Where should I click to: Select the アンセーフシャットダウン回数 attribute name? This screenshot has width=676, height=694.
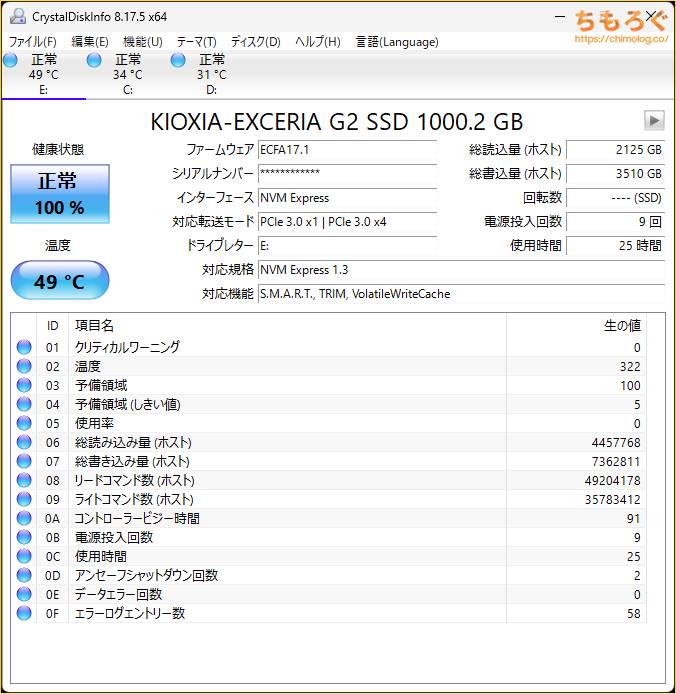tap(146, 575)
